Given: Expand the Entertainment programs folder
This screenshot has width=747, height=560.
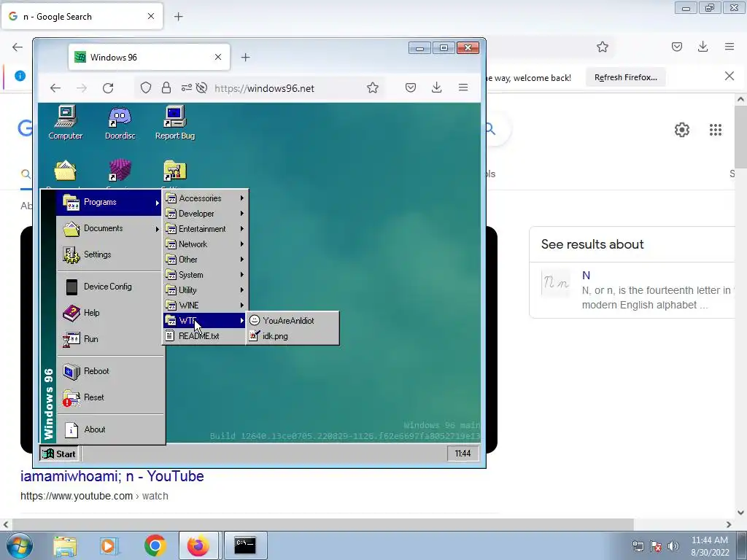Looking at the screenshot, I should (205, 228).
